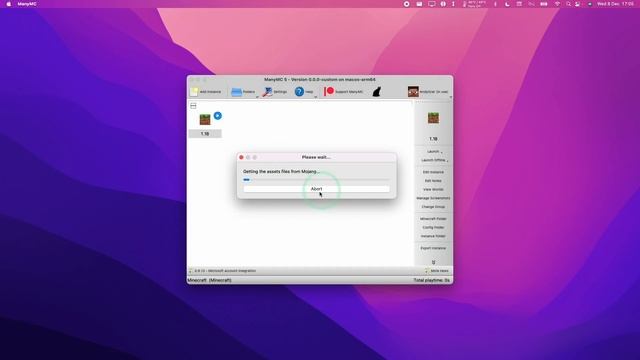Image resolution: width=640 pixels, height=360 pixels.
Task: Open Instance Folder from sidebar
Action: coord(433,236)
